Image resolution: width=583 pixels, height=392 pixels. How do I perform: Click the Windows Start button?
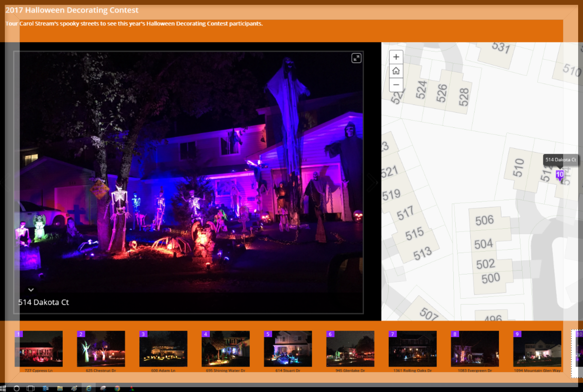click(x=4, y=388)
